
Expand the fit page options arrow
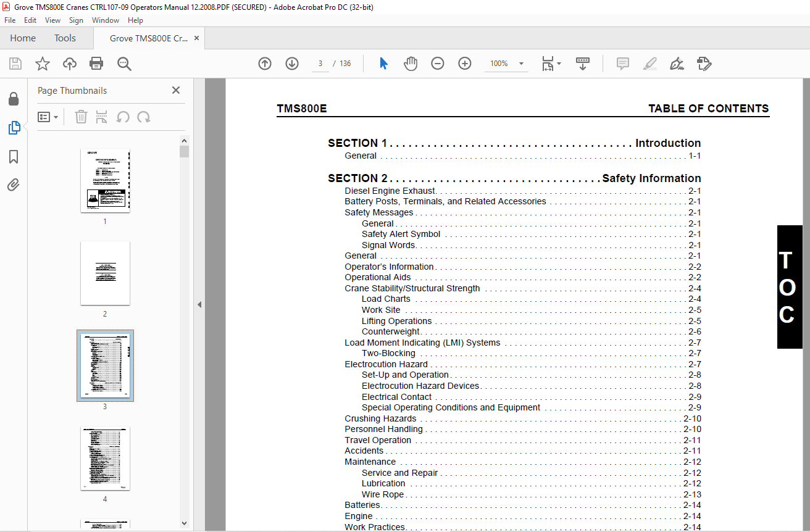tap(559, 63)
